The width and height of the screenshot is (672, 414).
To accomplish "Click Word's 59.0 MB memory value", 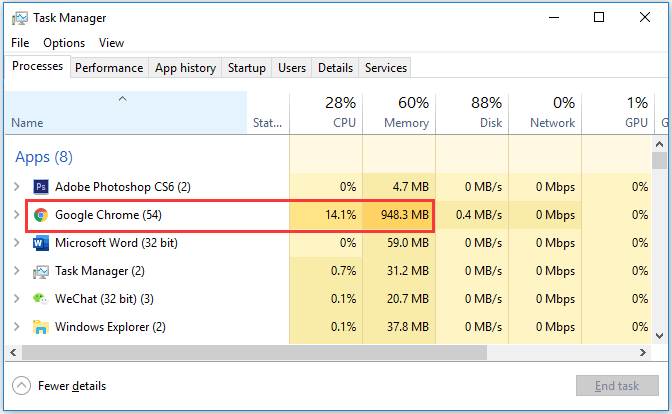I will (x=408, y=243).
